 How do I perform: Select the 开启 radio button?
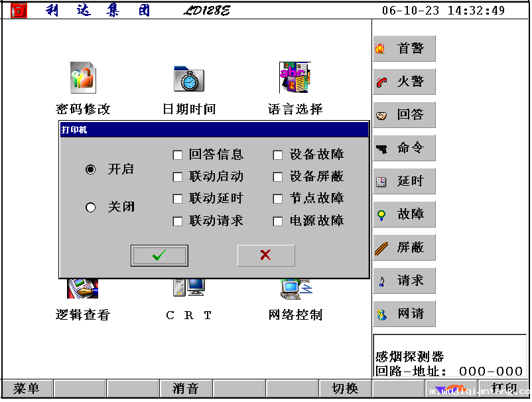click(91, 170)
